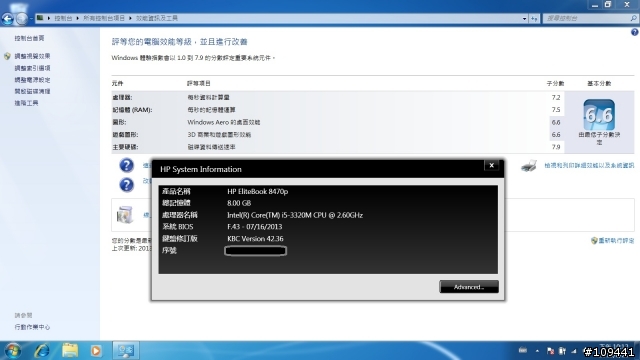The image size is (640, 360).
Task: Click memory (RAM) subscore 7.5
Action: pos(556,110)
